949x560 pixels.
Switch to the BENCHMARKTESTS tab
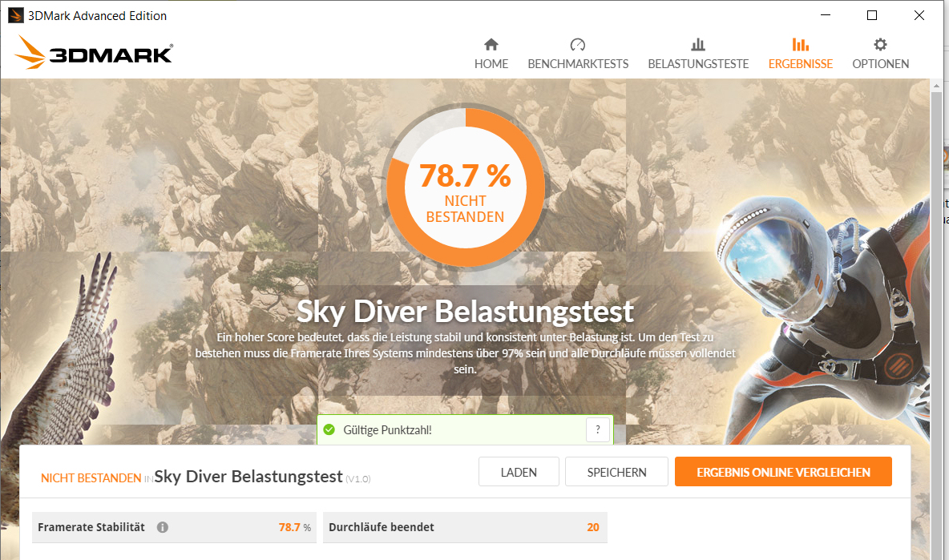tap(578, 64)
